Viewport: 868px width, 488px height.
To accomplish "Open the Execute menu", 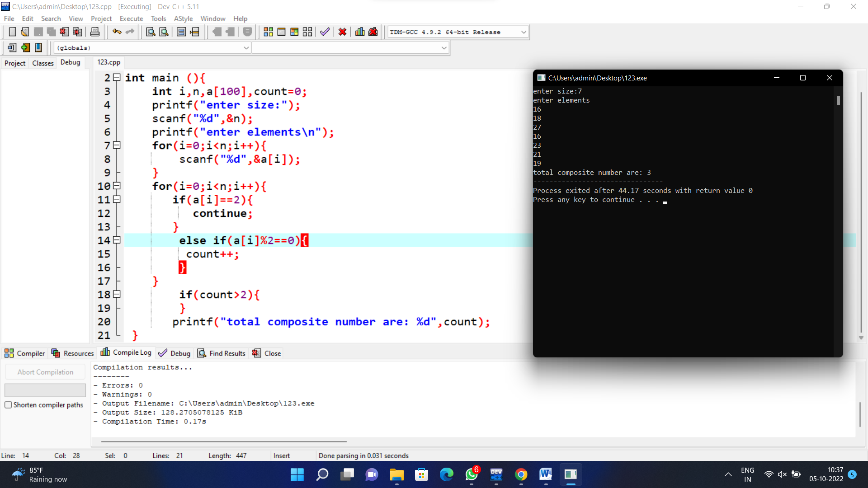I will click(x=131, y=19).
